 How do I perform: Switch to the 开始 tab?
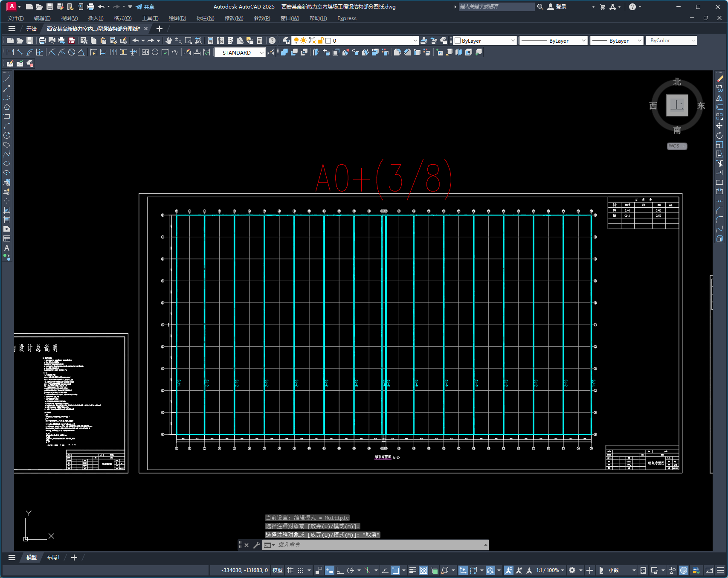coord(32,29)
